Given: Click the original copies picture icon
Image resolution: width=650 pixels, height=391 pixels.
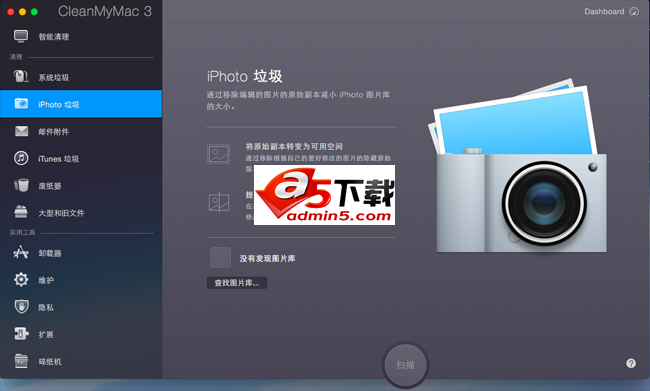Looking at the screenshot, I should pos(218,154).
